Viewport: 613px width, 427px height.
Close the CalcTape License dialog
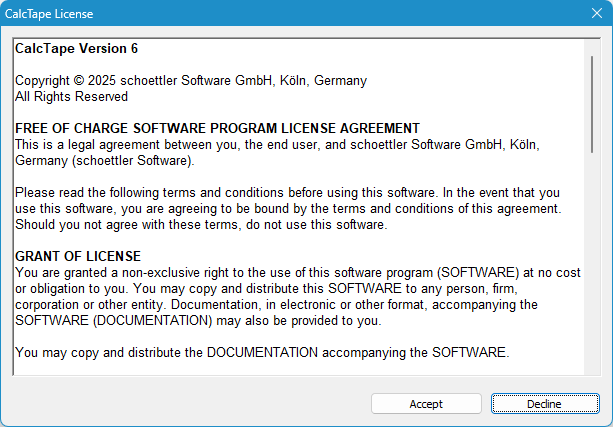tap(597, 13)
